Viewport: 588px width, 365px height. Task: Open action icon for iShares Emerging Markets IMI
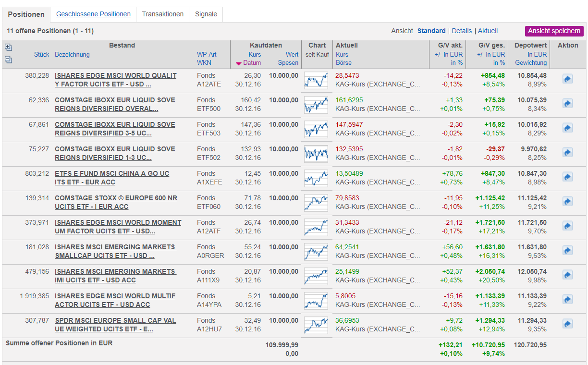tap(567, 275)
